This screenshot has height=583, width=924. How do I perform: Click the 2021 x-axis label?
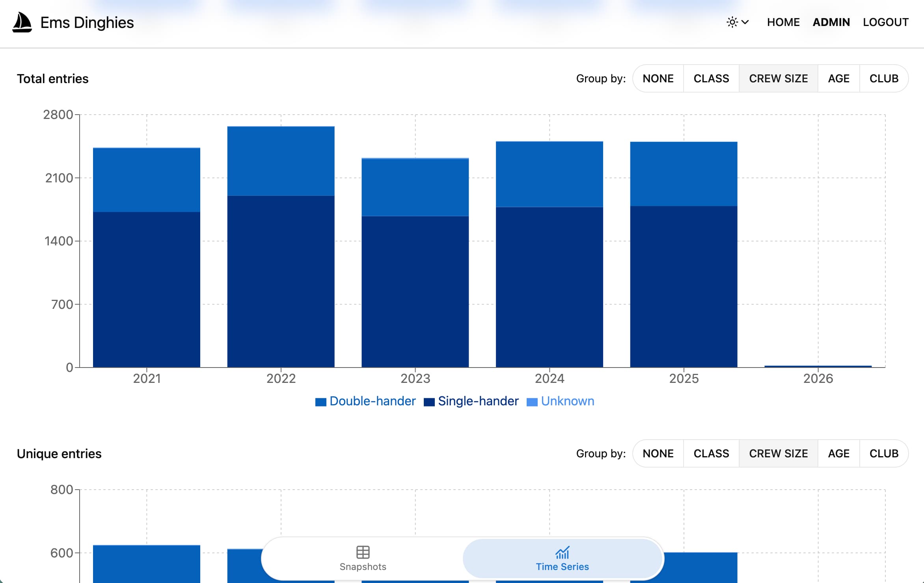coord(147,379)
